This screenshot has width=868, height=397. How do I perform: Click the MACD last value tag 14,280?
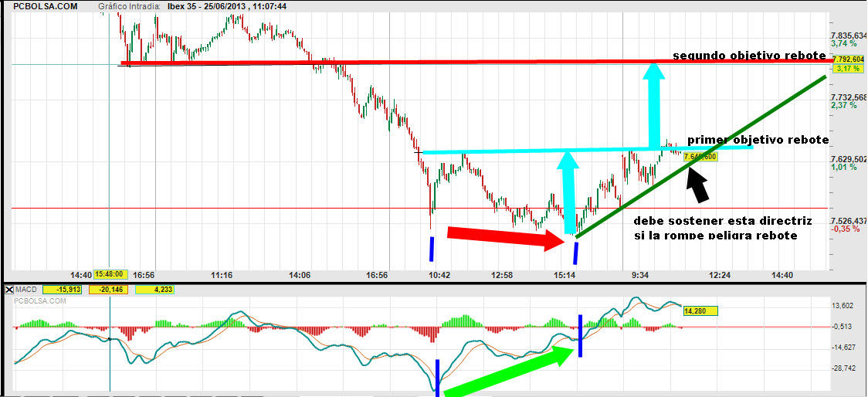point(700,311)
